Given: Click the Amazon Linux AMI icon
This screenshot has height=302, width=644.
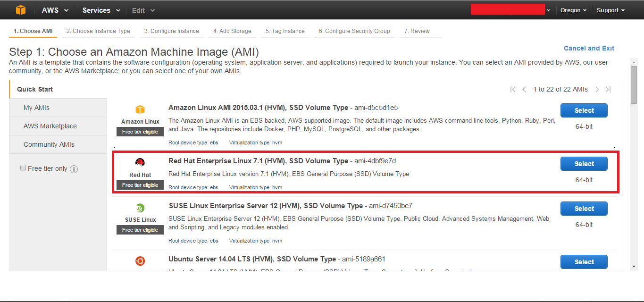Looking at the screenshot, I should click(x=140, y=109).
